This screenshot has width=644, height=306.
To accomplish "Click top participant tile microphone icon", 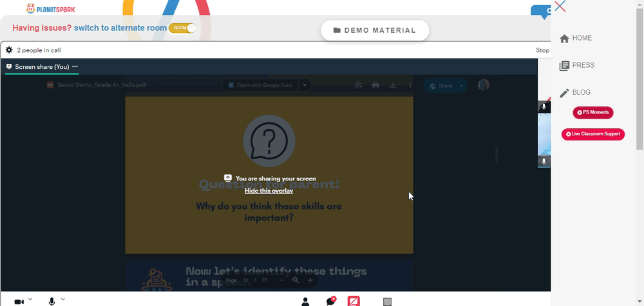I will (x=544, y=107).
